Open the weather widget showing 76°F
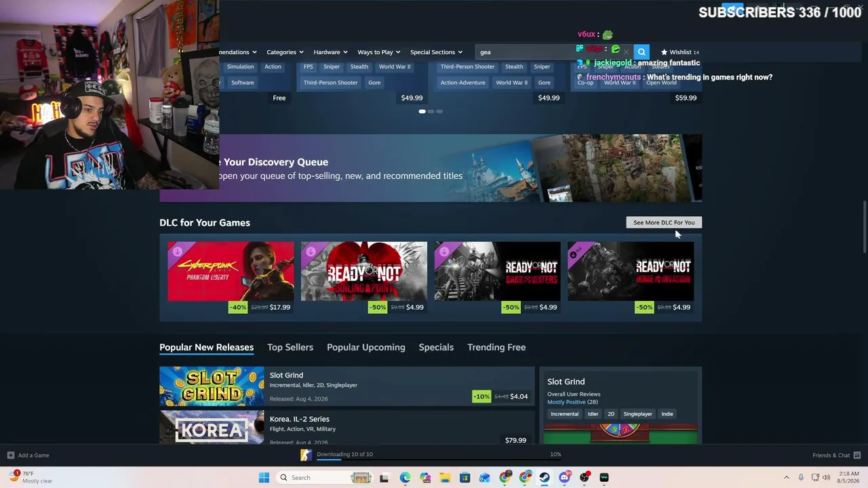 [x=31, y=477]
